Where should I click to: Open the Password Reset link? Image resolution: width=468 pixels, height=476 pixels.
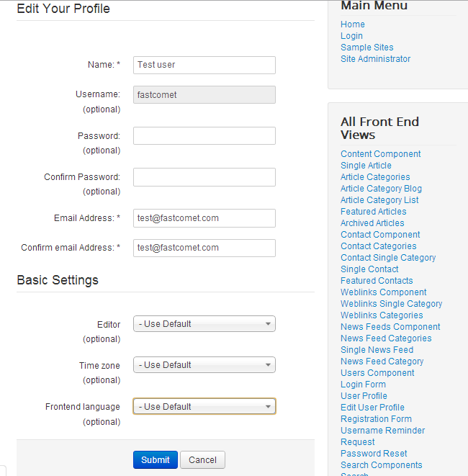(374, 454)
